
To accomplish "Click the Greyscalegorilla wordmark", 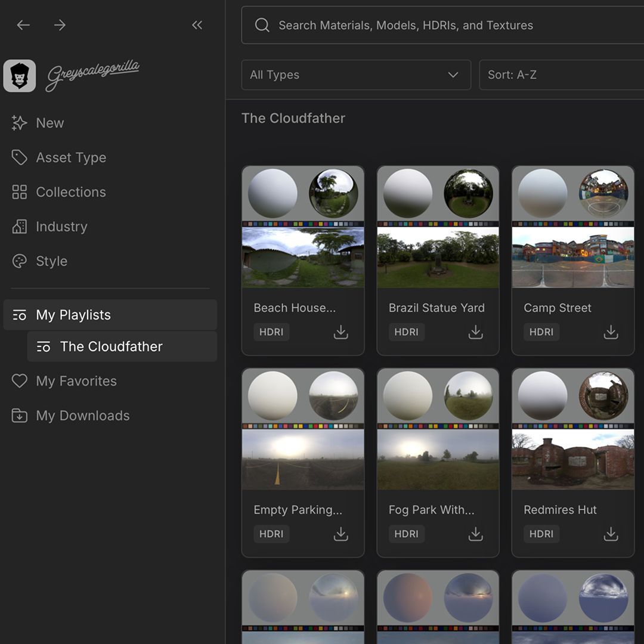I will (x=93, y=75).
